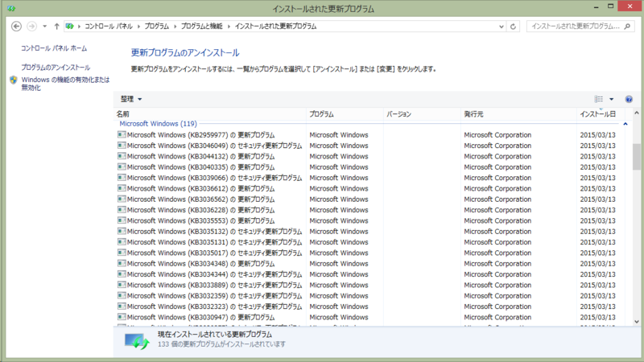Go up one level with up arrow
The height and width of the screenshot is (362, 644).
[56, 27]
